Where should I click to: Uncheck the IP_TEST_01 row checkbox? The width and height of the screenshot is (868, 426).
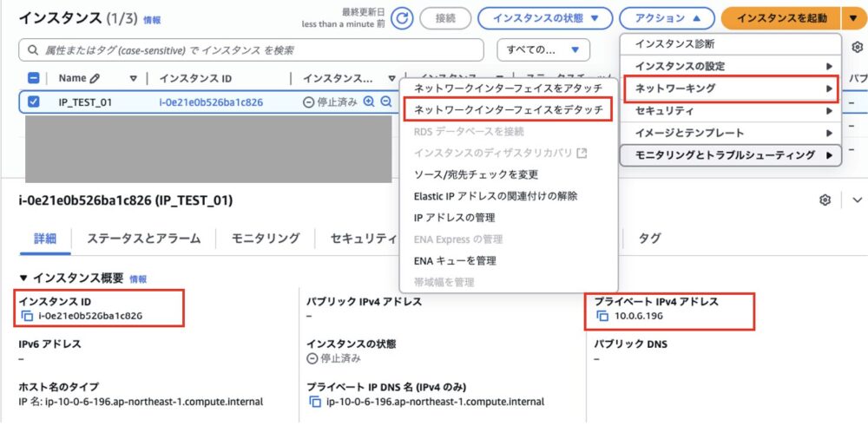[x=34, y=102]
